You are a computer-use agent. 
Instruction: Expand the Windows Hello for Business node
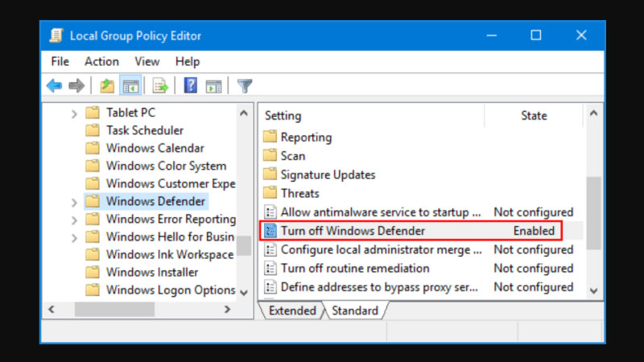point(74,237)
